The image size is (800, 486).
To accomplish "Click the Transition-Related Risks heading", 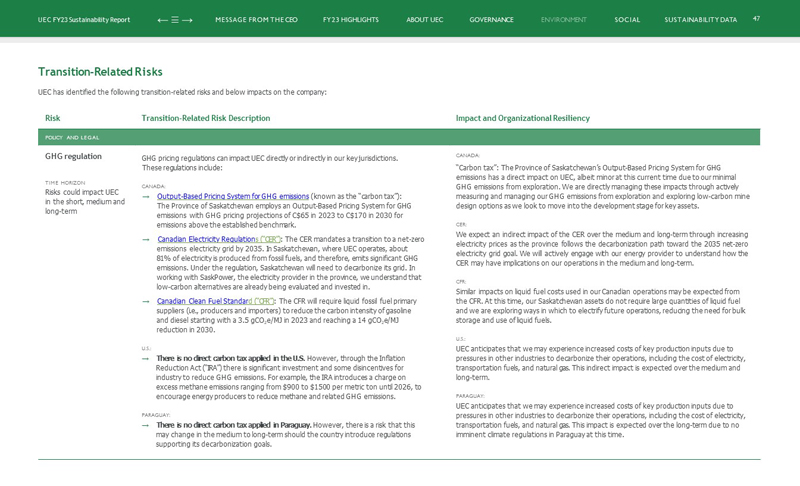I will tap(100, 72).
